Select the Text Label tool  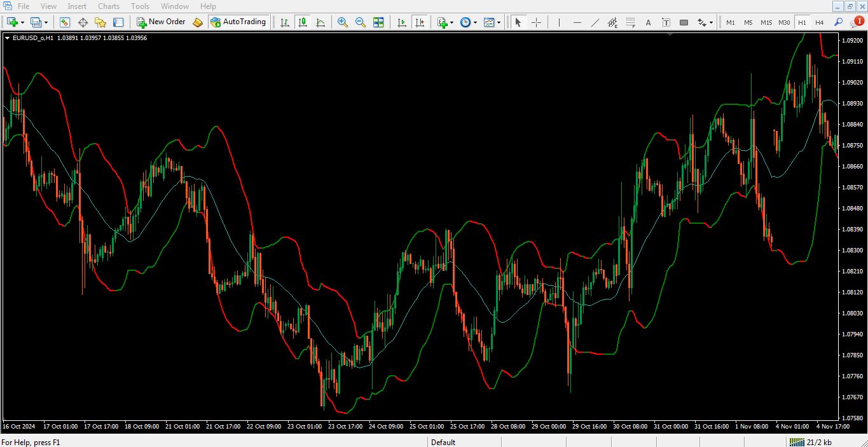[x=666, y=22]
